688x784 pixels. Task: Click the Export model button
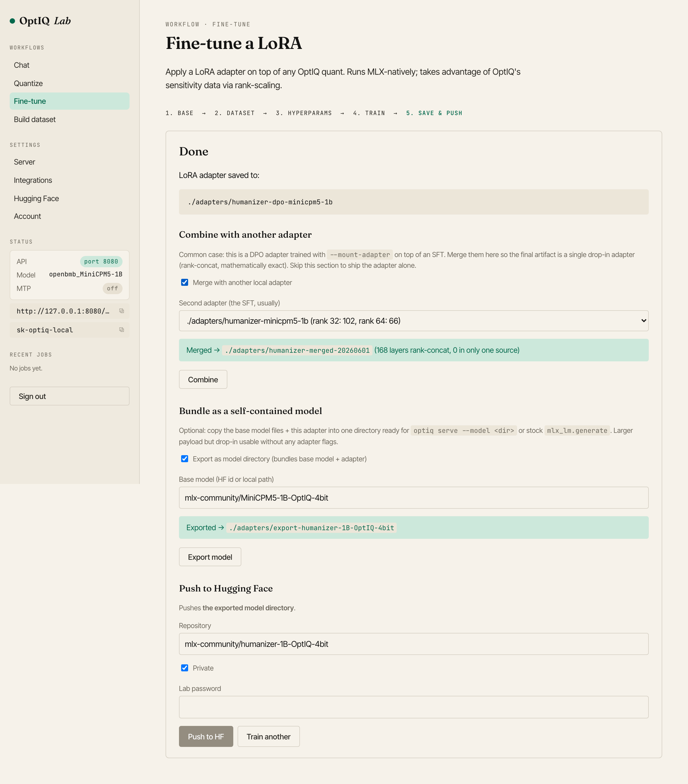pos(210,557)
